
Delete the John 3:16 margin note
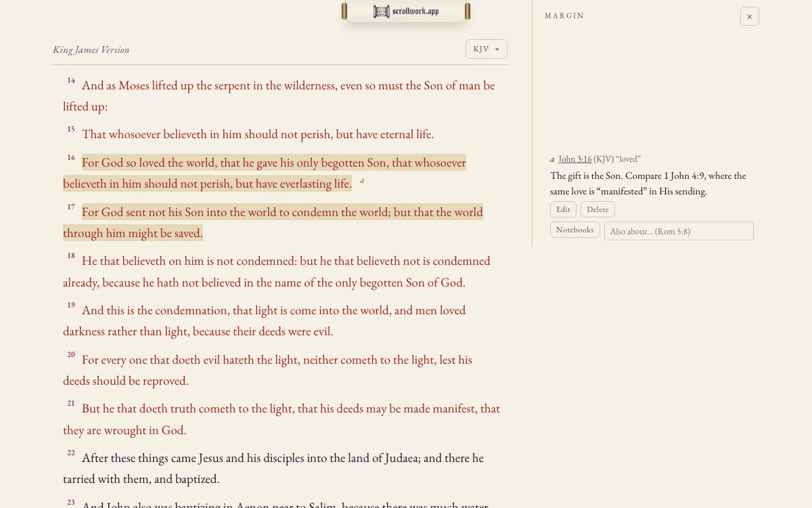pyautogui.click(x=597, y=209)
